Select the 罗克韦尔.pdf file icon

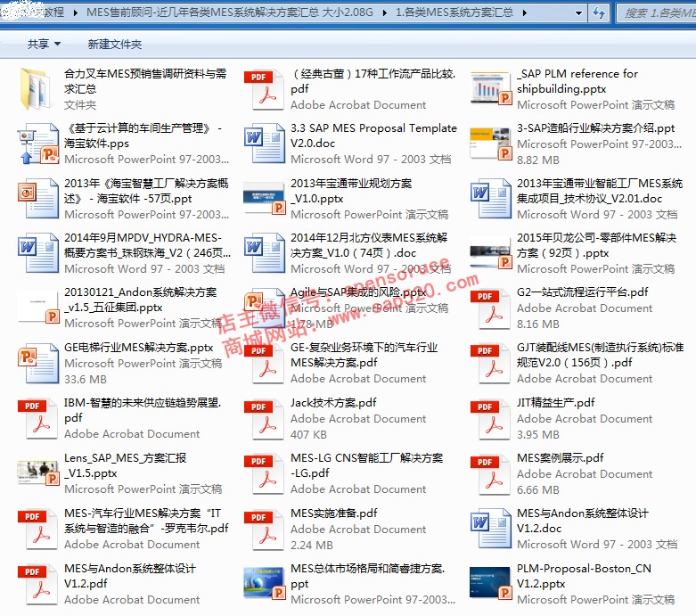[37, 530]
